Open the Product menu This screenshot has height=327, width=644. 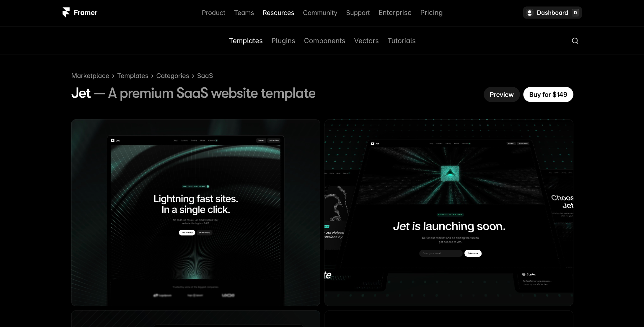pyautogui.click(x=213, y=13)
